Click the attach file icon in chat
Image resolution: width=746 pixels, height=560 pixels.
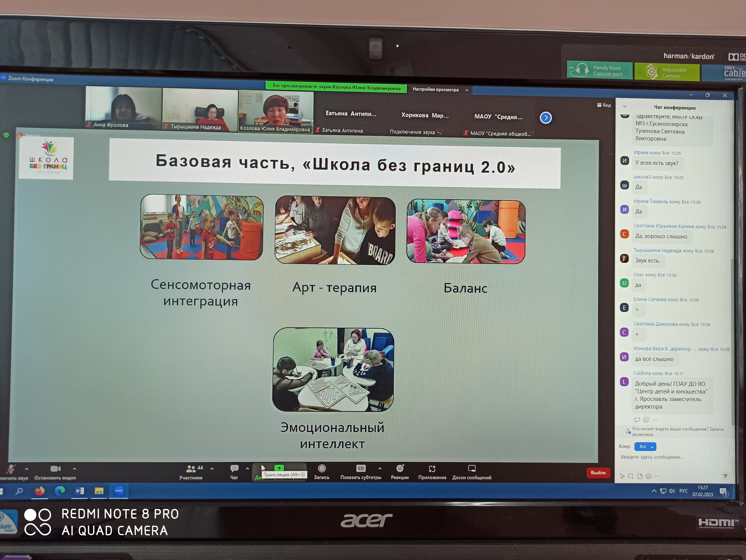640,476
